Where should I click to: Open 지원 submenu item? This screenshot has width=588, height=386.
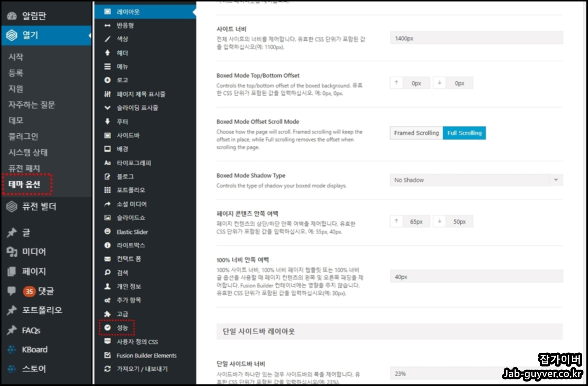16,89
